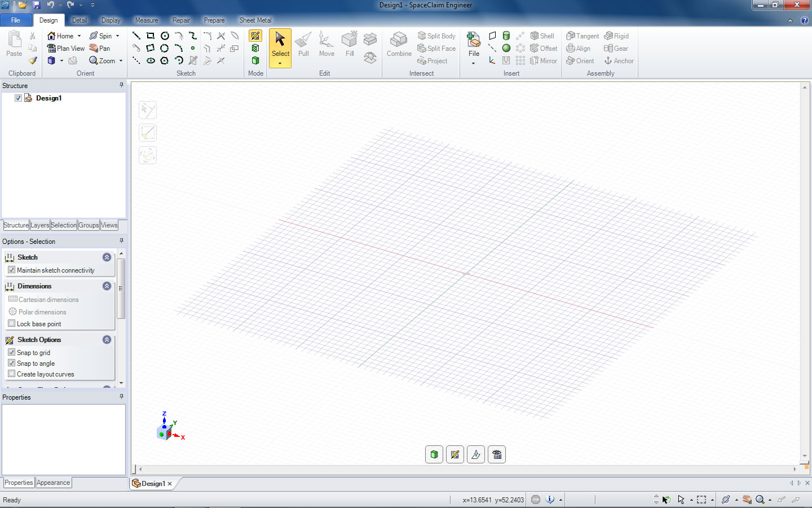The height and width of the screenshot is (508, 812).
Task: Switch to the Display ribbon tab
Action: pos(111,20)
